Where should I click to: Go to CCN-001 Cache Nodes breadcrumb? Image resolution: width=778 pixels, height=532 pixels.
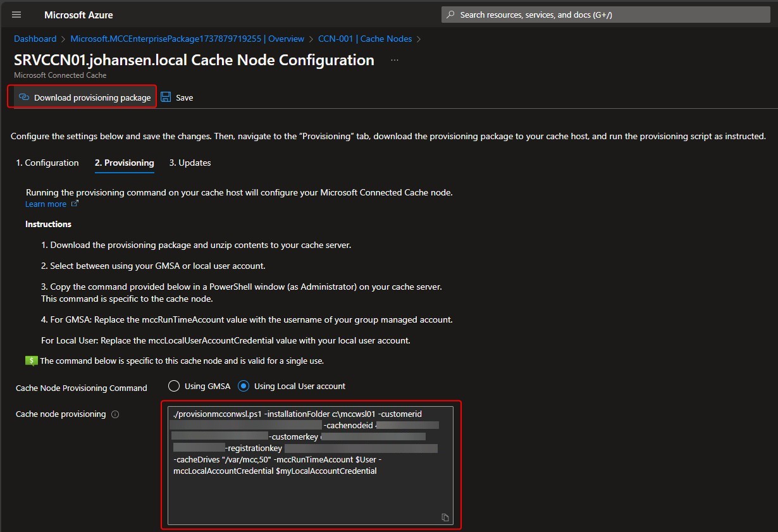point(365,39)
